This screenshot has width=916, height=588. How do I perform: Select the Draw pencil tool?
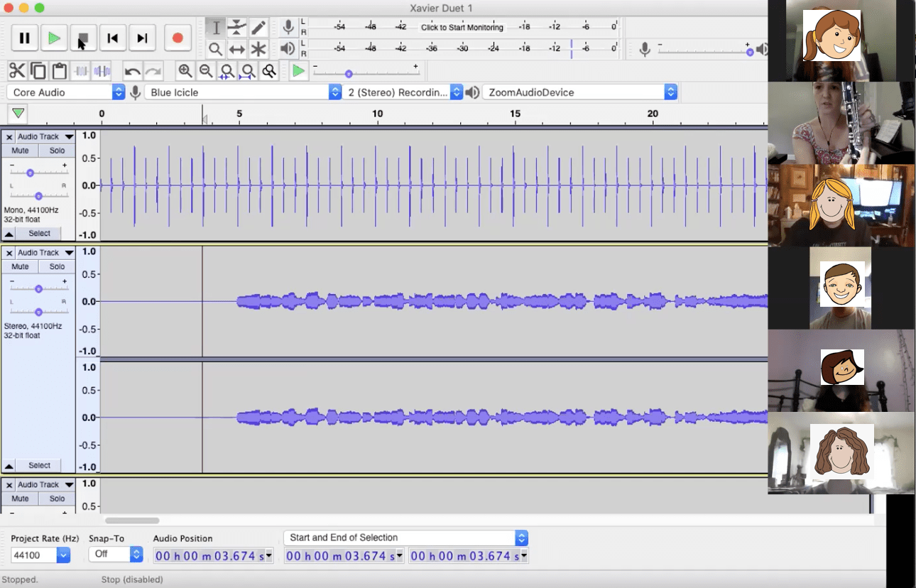258,28
